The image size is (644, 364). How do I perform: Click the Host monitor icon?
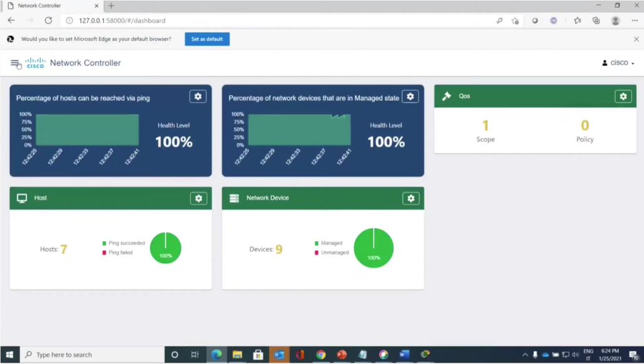point(22,198)
